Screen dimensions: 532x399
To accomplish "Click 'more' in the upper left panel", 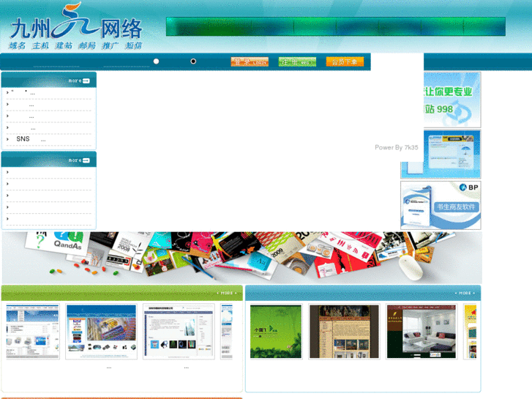I will click(79, 81).
